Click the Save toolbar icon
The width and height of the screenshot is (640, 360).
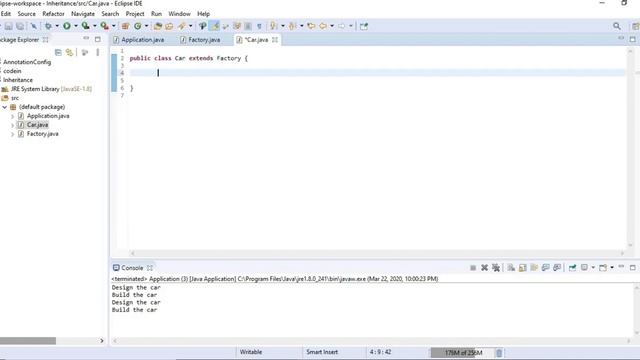8,26
